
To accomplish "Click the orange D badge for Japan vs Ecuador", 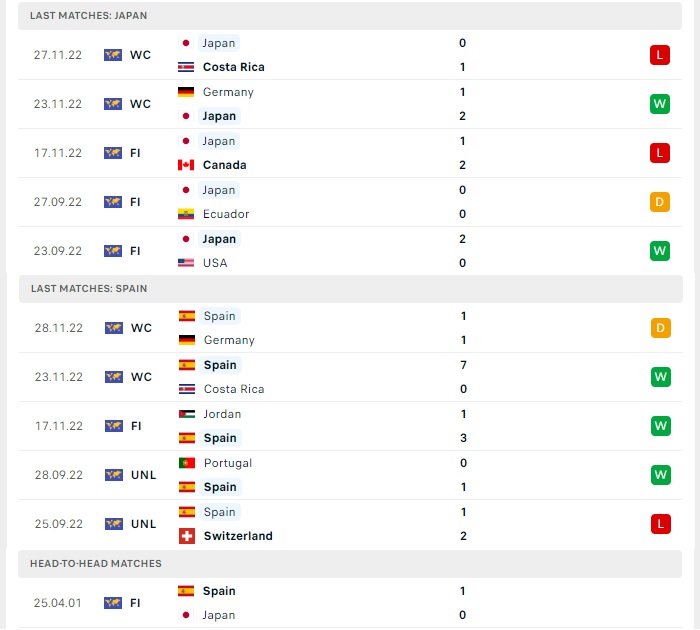I will (659, 202).
